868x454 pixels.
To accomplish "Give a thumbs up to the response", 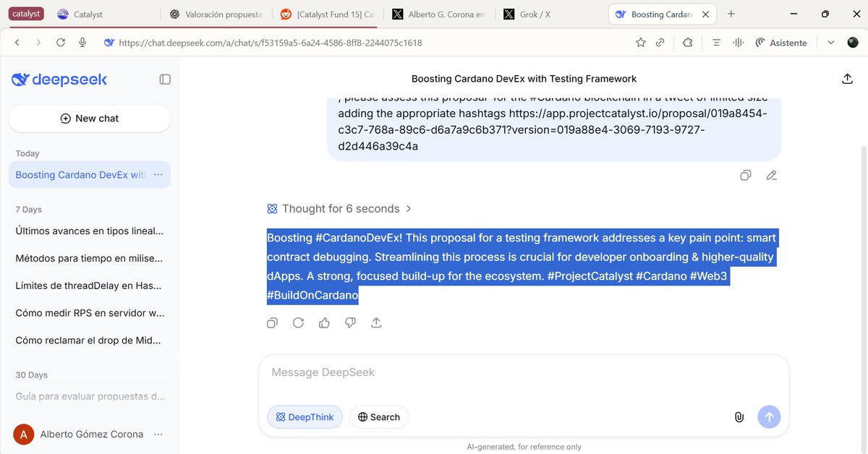I will click(x=324, y=322).
